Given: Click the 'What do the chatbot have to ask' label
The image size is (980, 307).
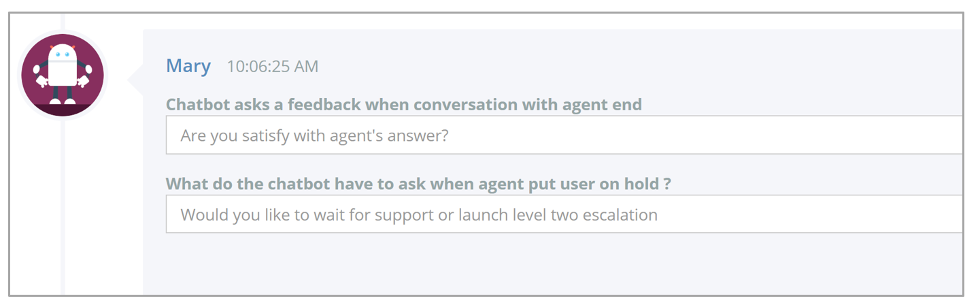Looking at the screenshot, I should 418,184.
